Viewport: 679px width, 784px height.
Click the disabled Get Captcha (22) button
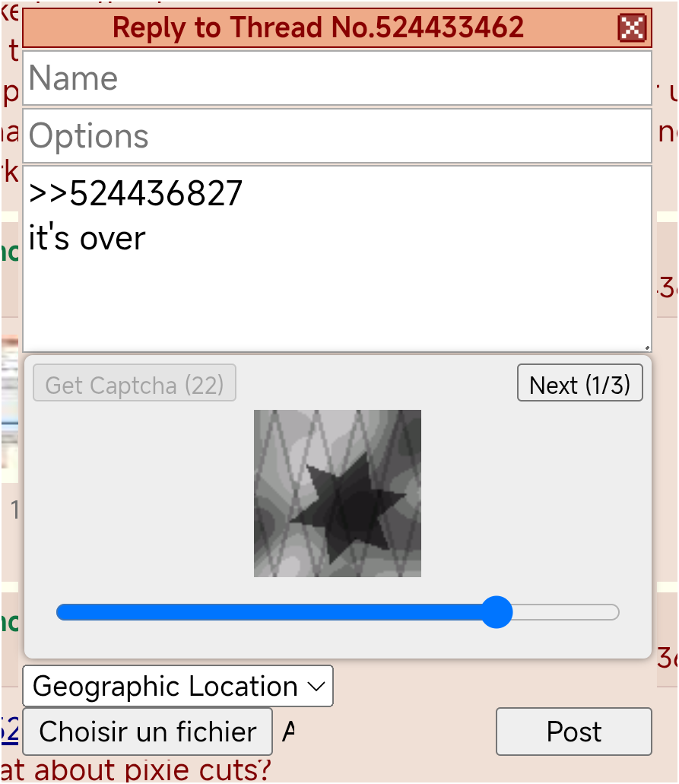(x=135, y=383)
